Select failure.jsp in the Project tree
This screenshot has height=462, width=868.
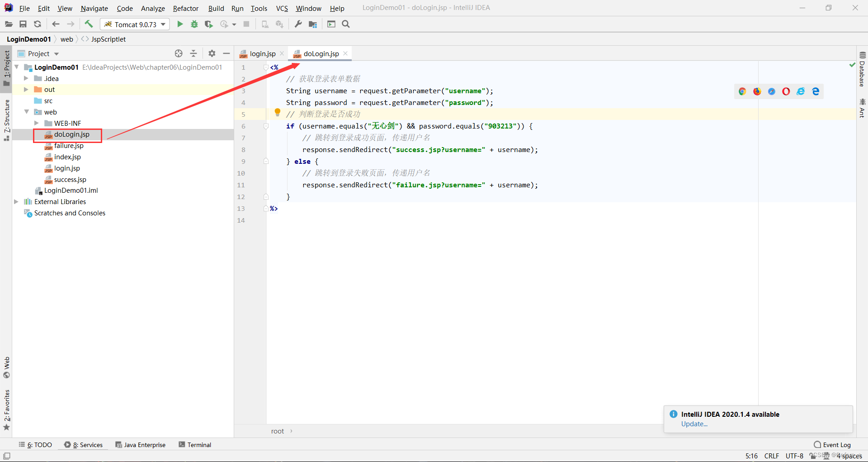pos(69,145)
